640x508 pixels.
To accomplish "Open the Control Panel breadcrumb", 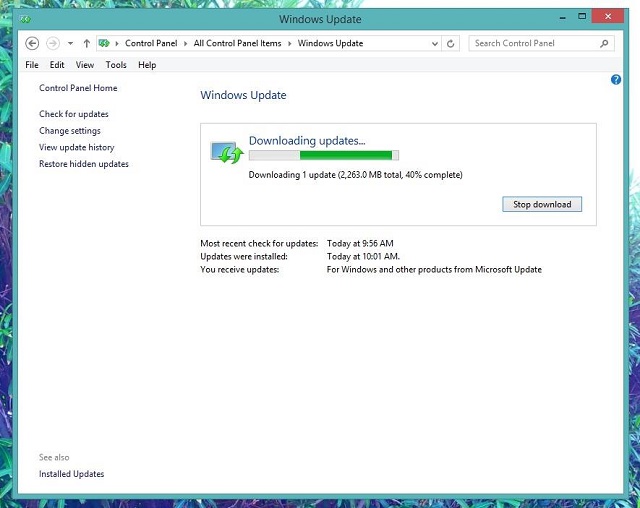I will (x=151, y=43).
